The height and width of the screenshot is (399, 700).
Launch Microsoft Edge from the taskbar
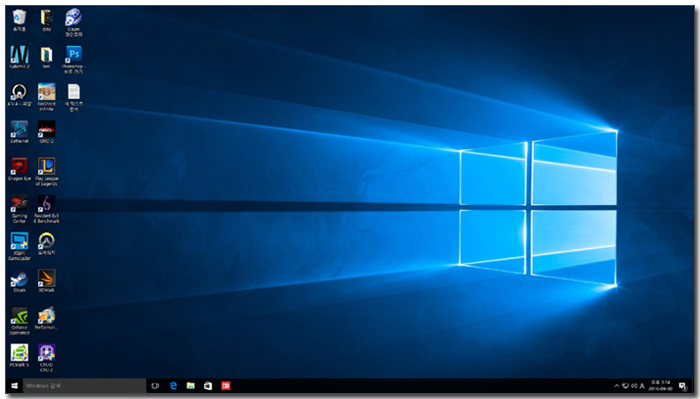tap(173, 386)
